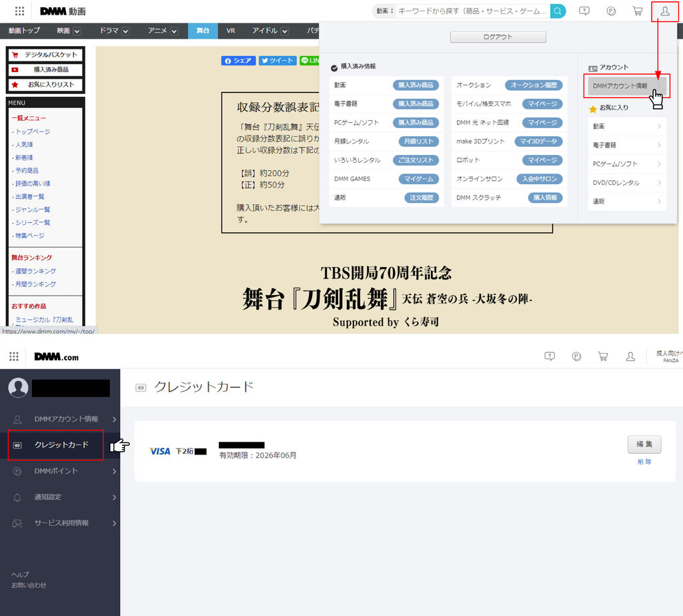Click the オークション履歴 button
The height and width of the screenshot is (616, 683).
534,85
